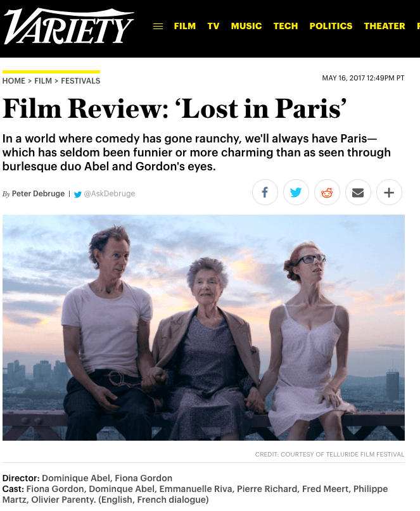Share article on Twitter

(296, 192)
